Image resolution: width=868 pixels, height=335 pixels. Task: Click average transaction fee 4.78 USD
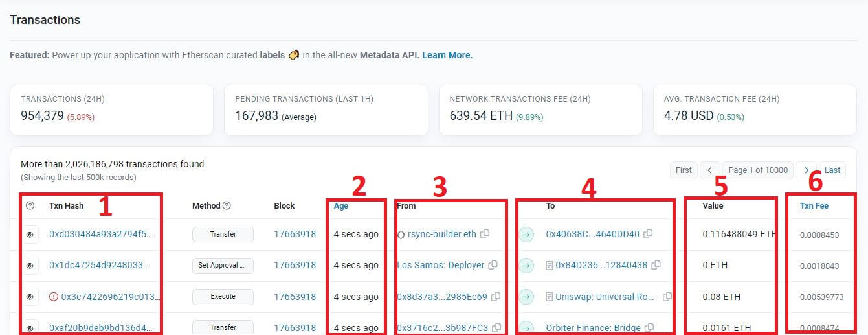pos(689,116)
